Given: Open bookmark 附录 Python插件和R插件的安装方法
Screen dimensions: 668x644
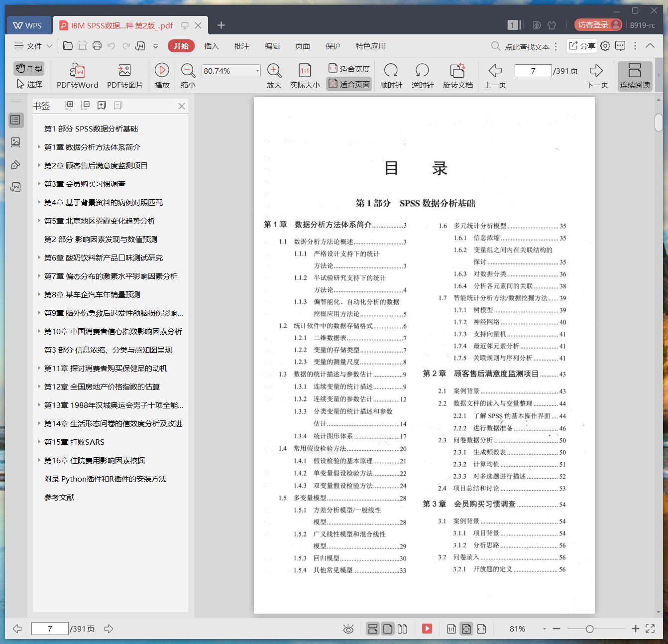Looking at the screenshot, I should click(x=105, y=479).
